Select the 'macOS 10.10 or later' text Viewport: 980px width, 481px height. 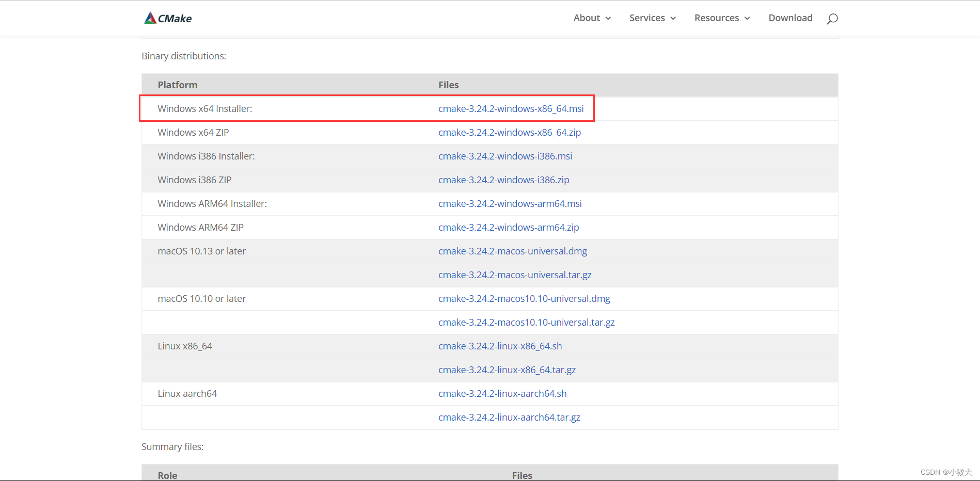pyautogui.click(x=202, y=299)
